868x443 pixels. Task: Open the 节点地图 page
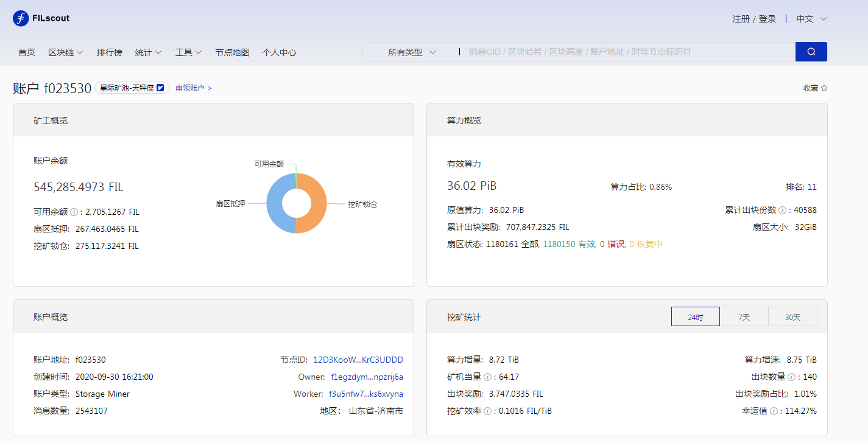pos(232,52)
